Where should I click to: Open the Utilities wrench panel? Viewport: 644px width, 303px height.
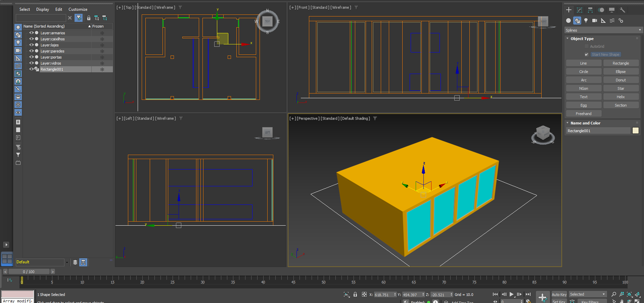tap(622, 10)
